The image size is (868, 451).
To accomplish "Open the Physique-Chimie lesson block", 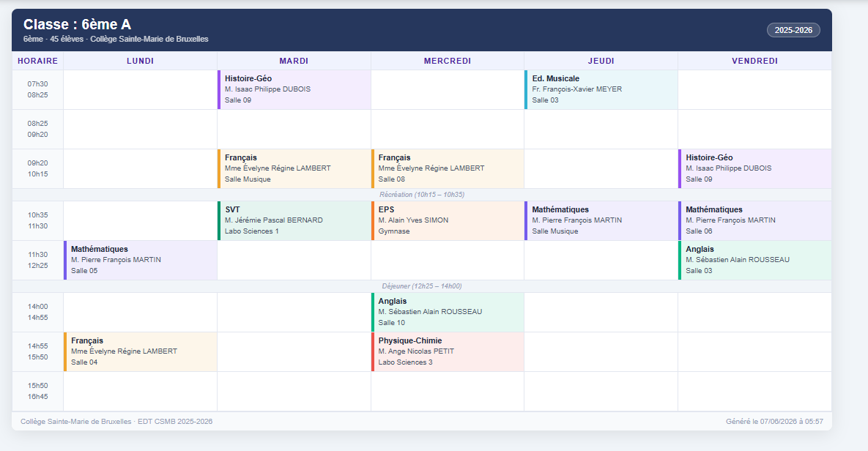I will (x=448, y=352).
